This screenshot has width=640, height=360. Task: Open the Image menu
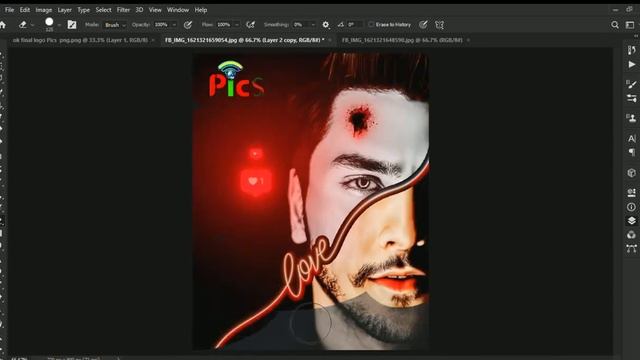(x=44, y=10)
